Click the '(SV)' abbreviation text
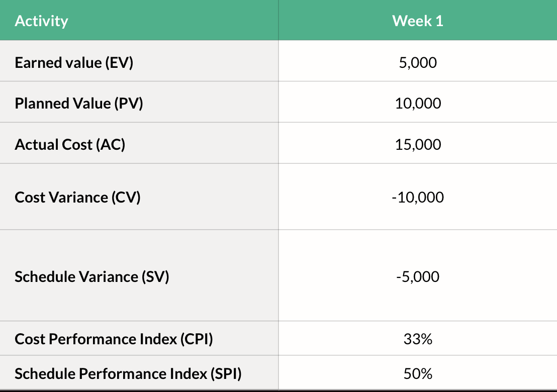Viewport: 557px width, 392px height. pos(155,276)
